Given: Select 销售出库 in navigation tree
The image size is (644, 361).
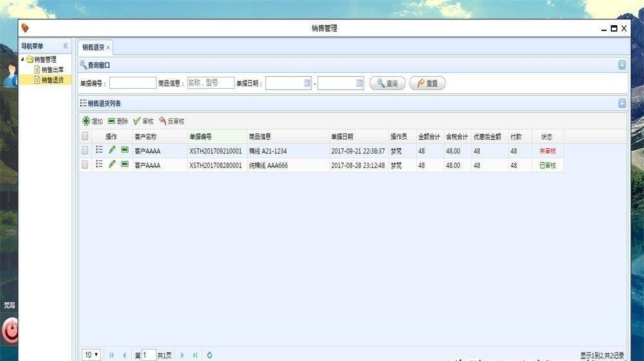Looking at the screenshot, I should tap(52, 70).
